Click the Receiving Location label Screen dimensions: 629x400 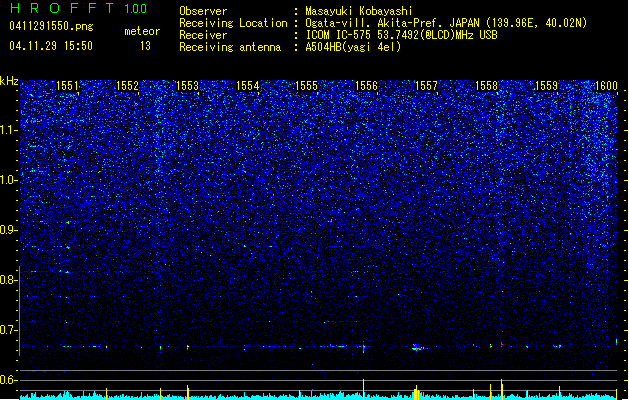tap(233, 23)
